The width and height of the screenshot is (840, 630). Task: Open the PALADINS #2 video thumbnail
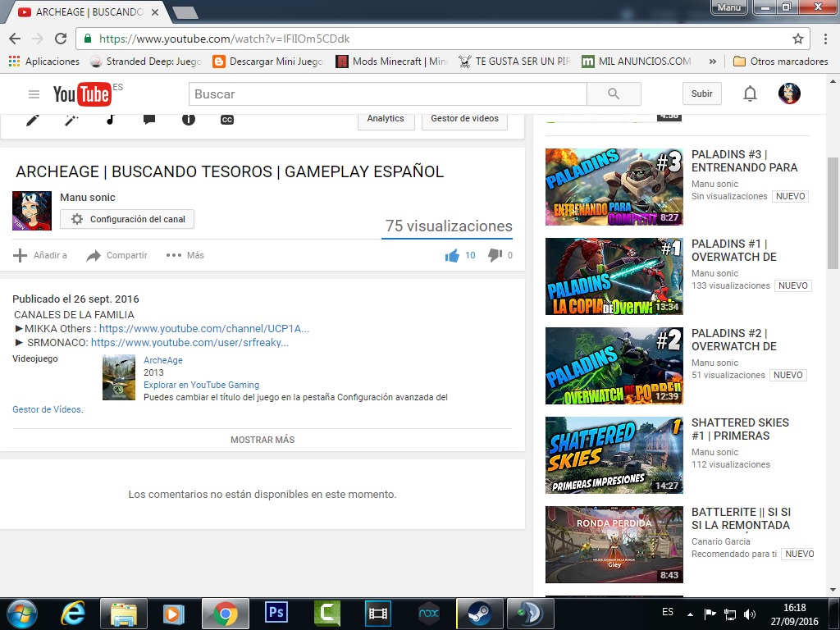tap(614, 366)
